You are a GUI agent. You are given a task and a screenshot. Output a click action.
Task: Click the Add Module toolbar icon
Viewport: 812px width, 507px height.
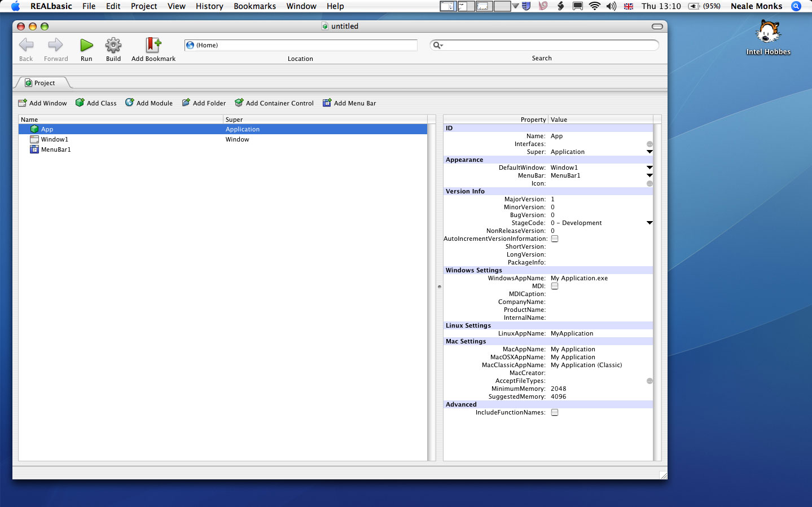point(130,103)
